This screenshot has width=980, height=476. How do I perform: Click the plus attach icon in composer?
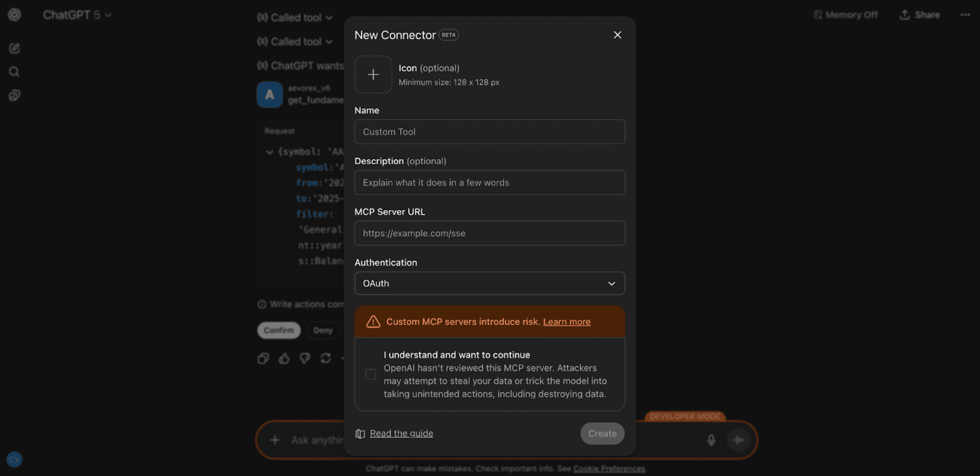point(275,440)
